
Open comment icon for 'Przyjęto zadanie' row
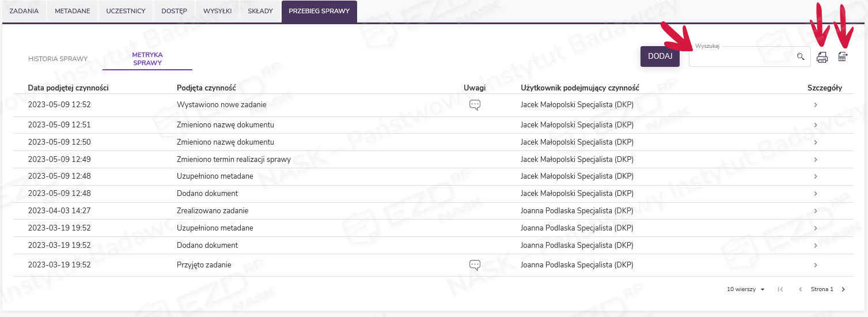click(475, 265)
